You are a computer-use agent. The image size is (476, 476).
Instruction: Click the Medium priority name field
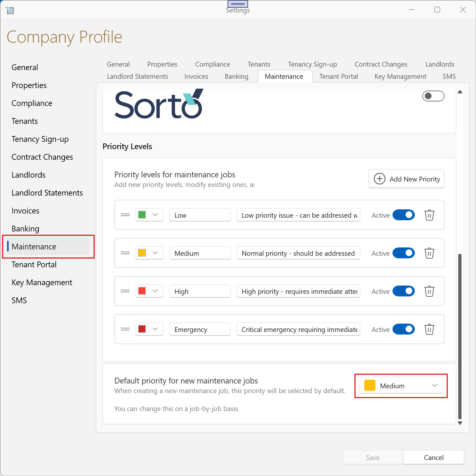pyautogui.click(x=200, y=253)
